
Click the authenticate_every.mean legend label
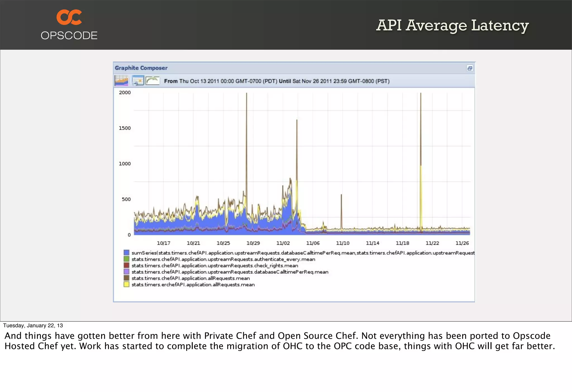(x=223, y=259)
